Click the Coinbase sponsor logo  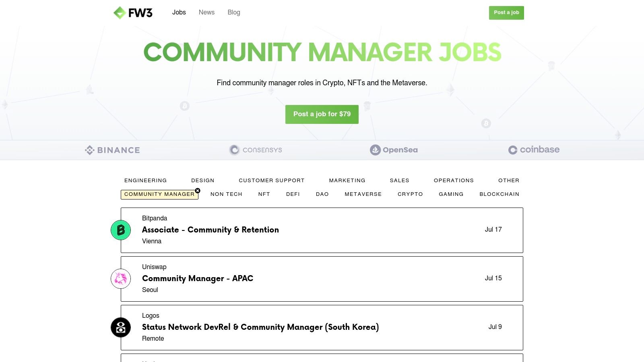click(534, 150)
